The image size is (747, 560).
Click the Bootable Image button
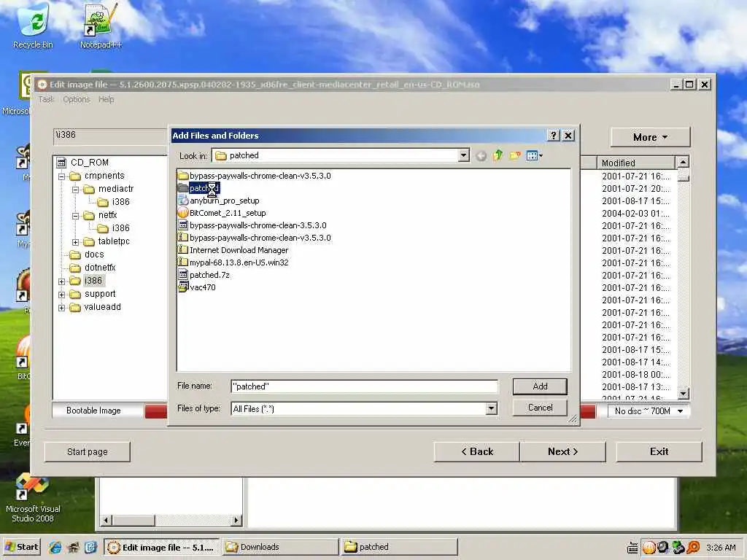pyautogui.click(x=98, y=411)
